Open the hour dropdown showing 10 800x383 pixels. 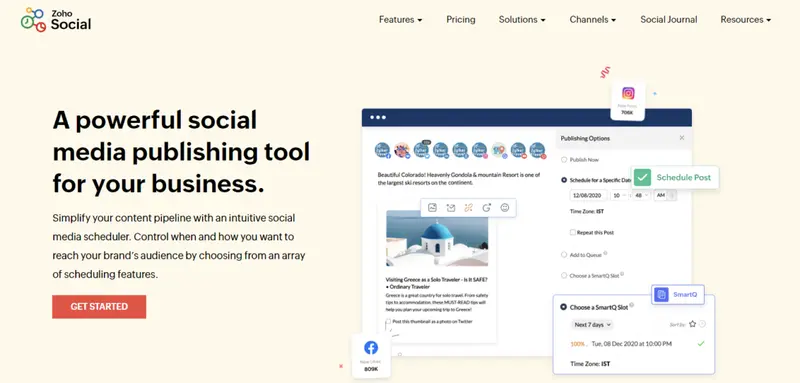coord(619,195)
